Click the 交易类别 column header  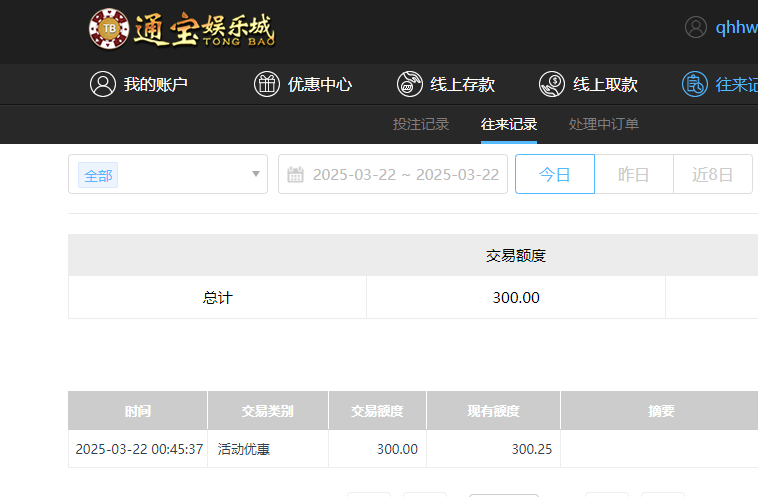click(268, 410)
